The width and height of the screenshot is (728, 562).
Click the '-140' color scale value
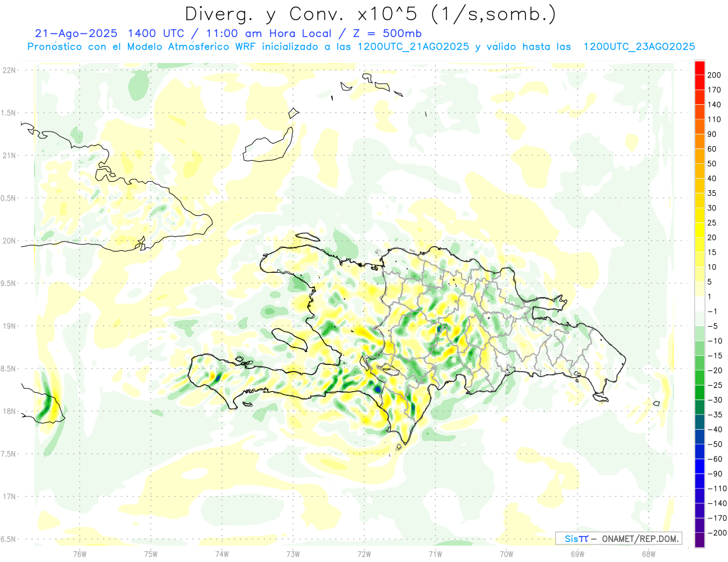(x=716, y=503)
